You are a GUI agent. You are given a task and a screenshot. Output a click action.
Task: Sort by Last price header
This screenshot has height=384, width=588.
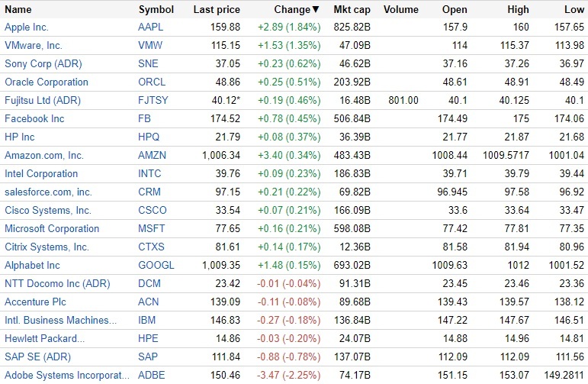(x=217, y=10)
